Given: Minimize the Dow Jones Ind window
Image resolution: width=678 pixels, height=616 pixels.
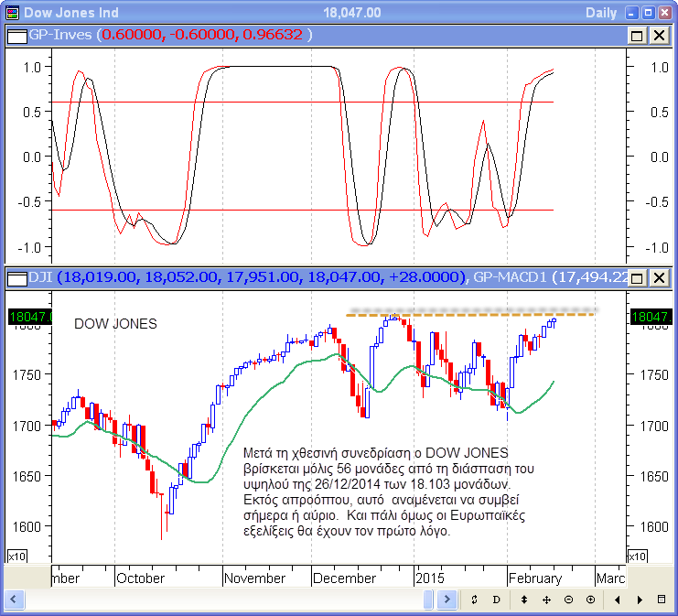Looking at the screenshot, I should 631,13.
